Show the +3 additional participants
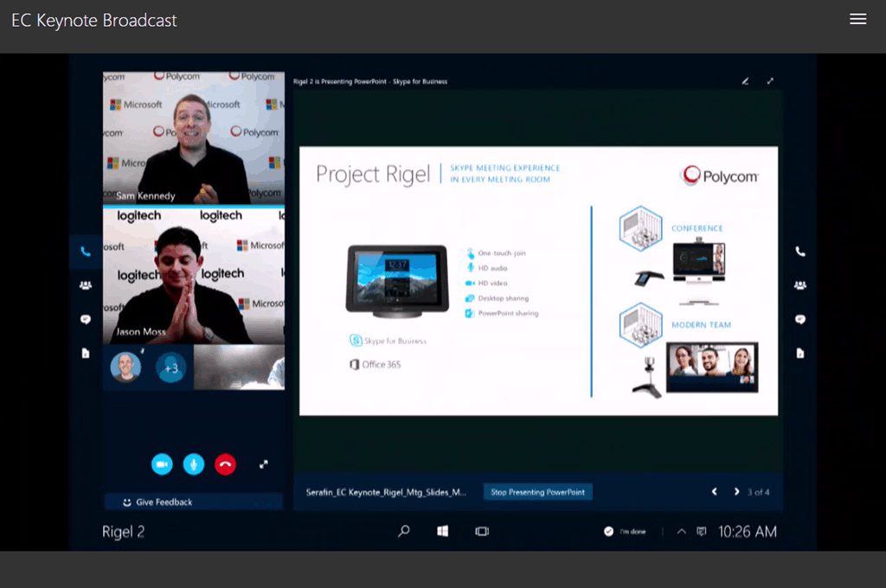The height and width of the screenshot is (588, 886). [171, 367]
